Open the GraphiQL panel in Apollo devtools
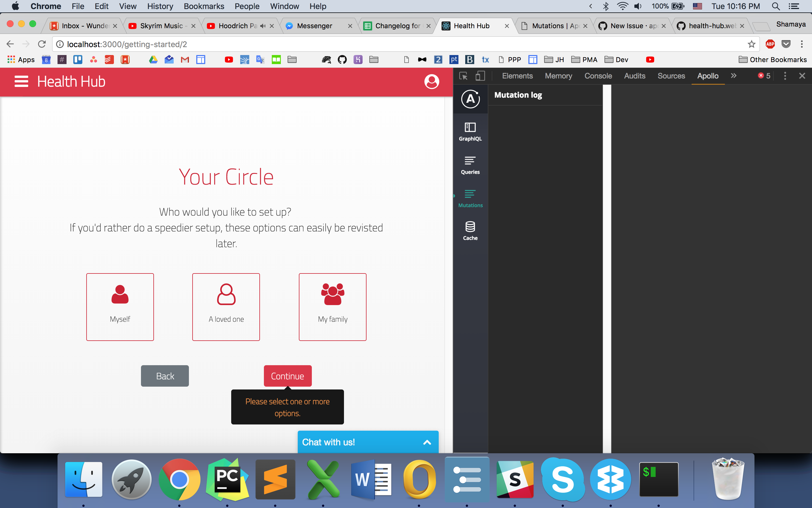 [470, 131]
